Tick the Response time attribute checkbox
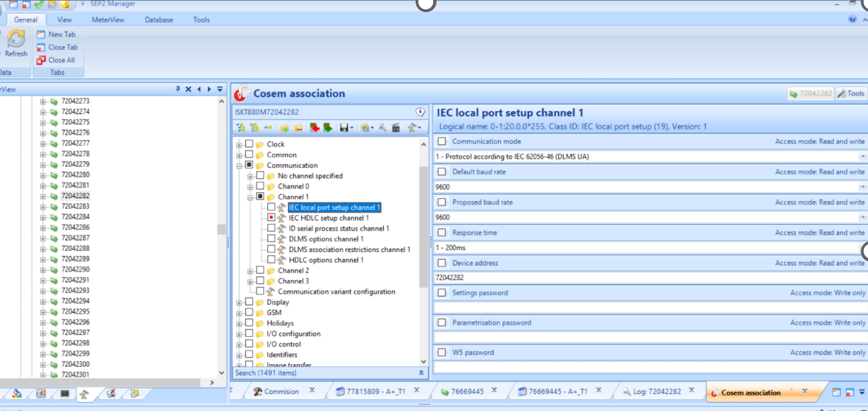Image resolution: width=868 pixels, height=411 pixels. point(441,232)
